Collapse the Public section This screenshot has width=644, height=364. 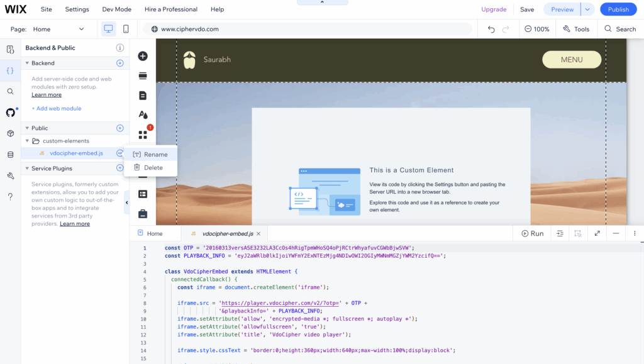pos(27,128)
